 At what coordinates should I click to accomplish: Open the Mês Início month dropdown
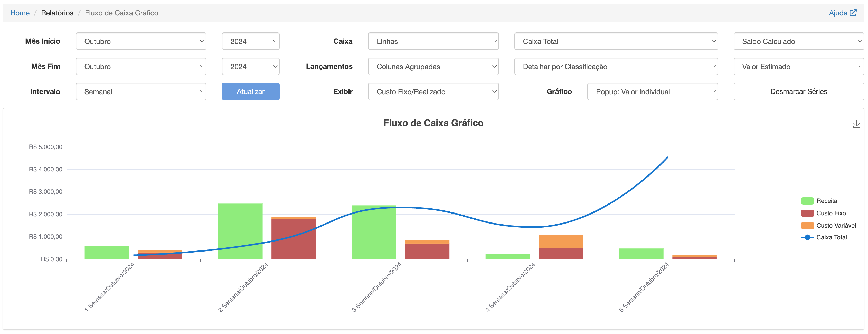coord(141,41)
